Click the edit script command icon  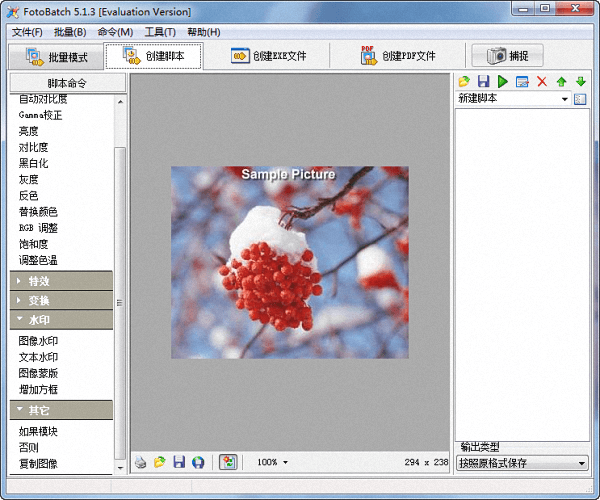pyautogui.click(x=522, y=81)
